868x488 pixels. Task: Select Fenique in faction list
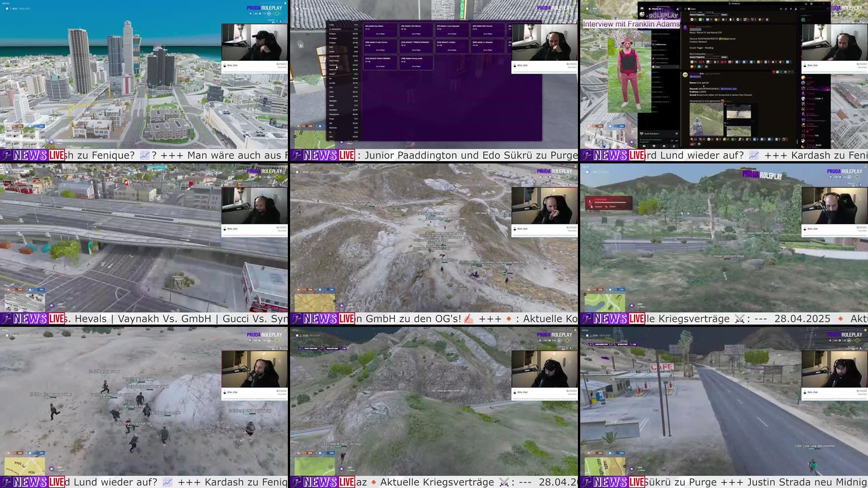pos(344,43)
